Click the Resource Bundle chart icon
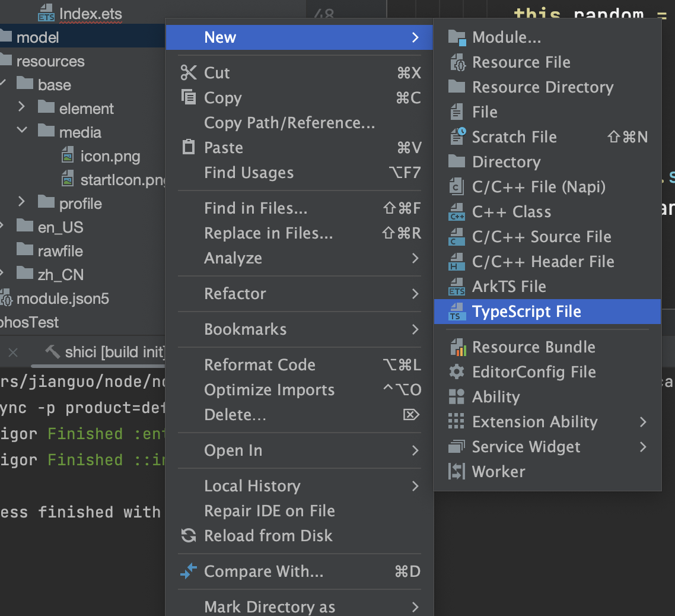This screenshot has height=616, width=675. click(x=457, y=347)
